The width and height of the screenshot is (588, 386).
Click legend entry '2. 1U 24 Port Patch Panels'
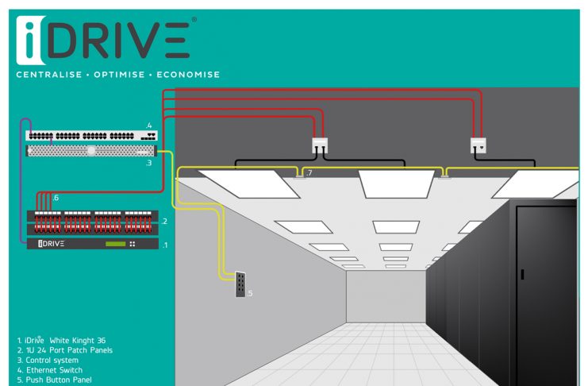pyautogui.click(x=65, y=350)
